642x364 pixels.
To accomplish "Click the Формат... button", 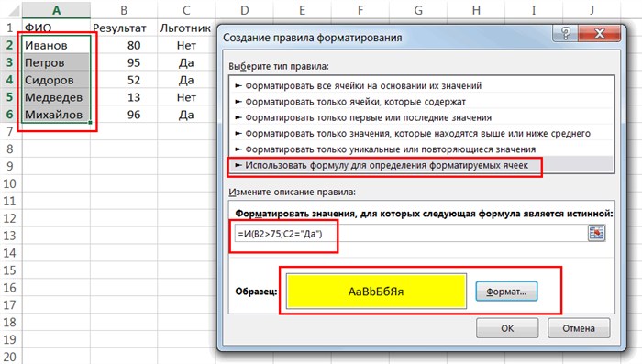I will (506, 292).
